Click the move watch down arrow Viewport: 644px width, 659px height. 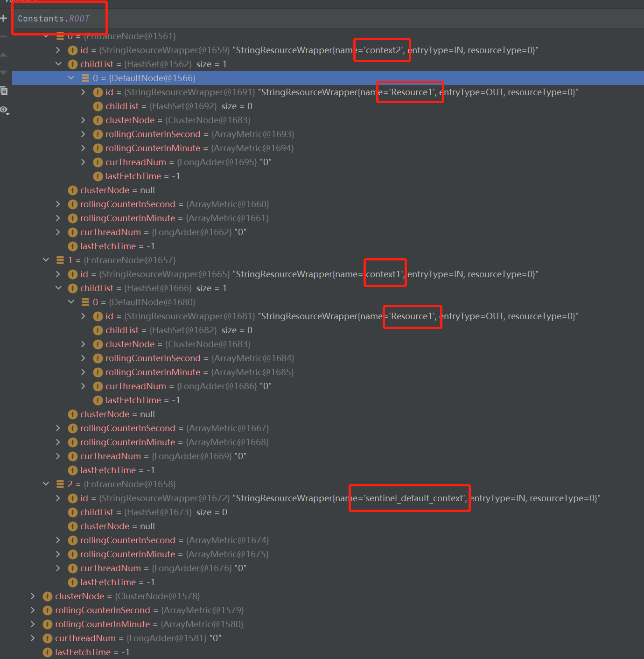click(4, 72)
